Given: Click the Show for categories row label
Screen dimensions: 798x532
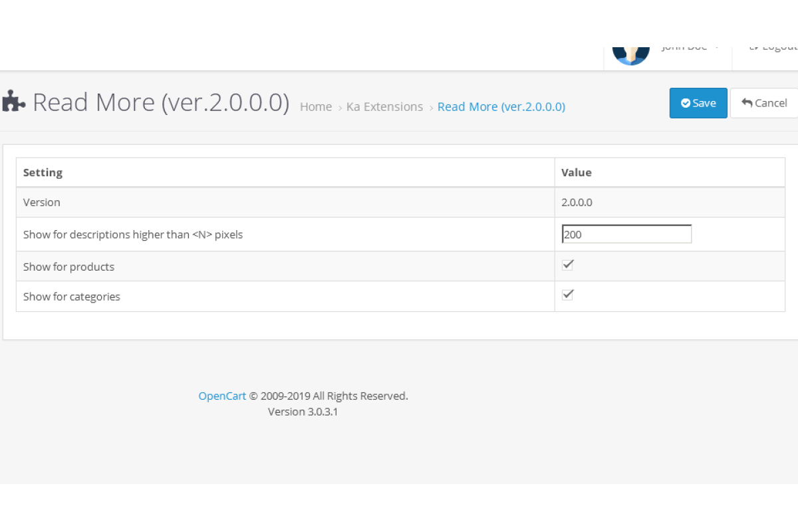Looking at the screenshot, I should (x=72, y=297).
